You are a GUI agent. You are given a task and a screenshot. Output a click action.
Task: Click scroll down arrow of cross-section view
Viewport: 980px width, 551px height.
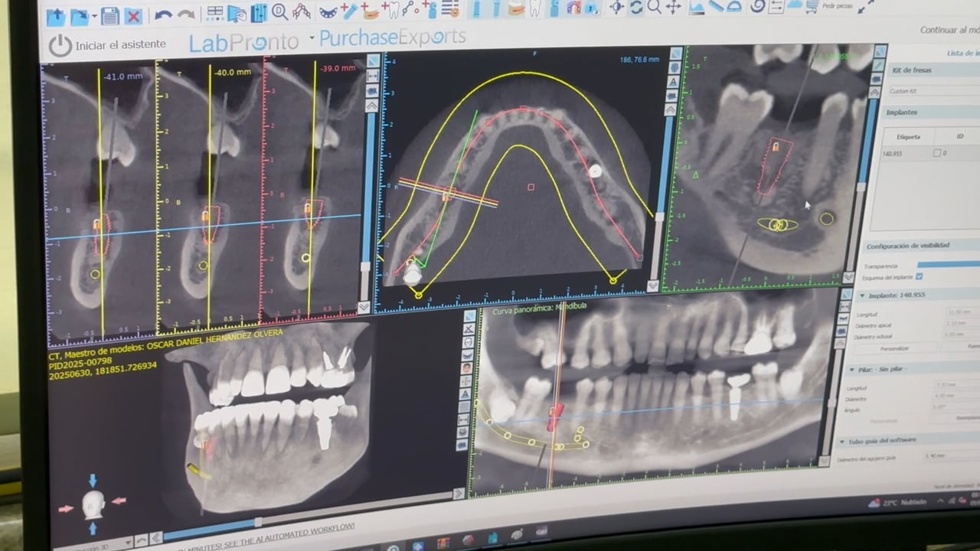pos(364,307)
